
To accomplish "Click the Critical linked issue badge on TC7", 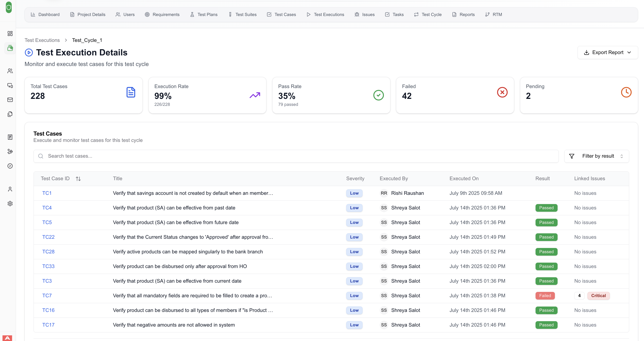I will click(x=598, y=296).
